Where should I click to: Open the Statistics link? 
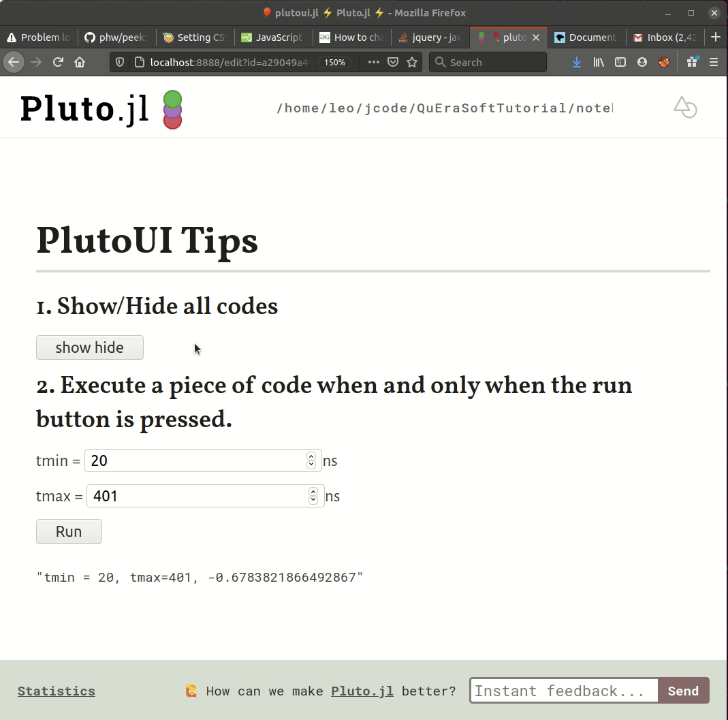tap(56, 691)
